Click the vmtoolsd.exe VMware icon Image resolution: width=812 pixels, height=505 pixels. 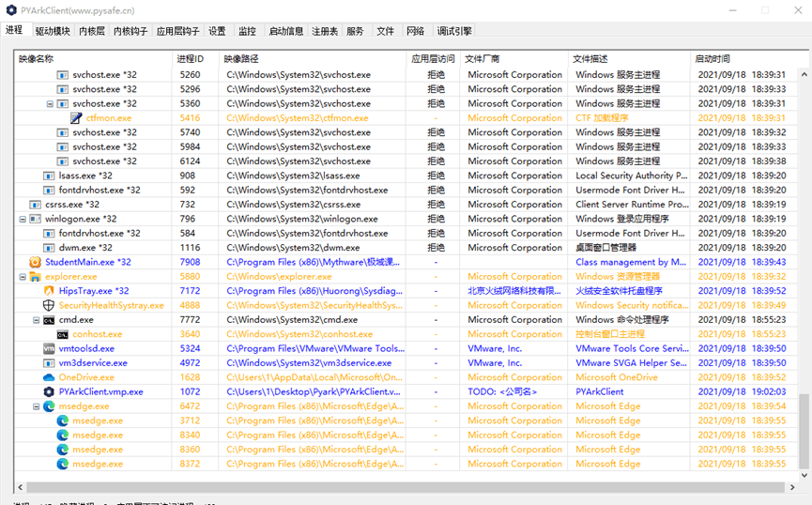[x=49, y=349]
